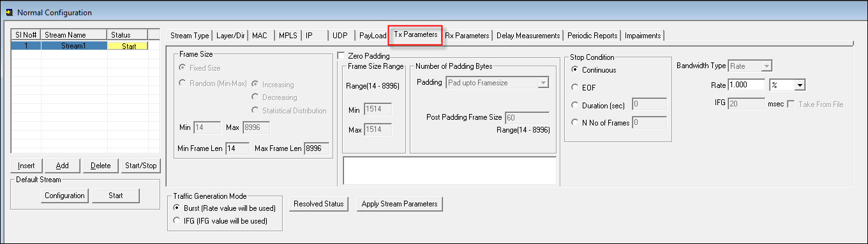This screenshot has width=868, height=244.
Task: Open the Stream Type tab
Action: (x=190, y=36)
